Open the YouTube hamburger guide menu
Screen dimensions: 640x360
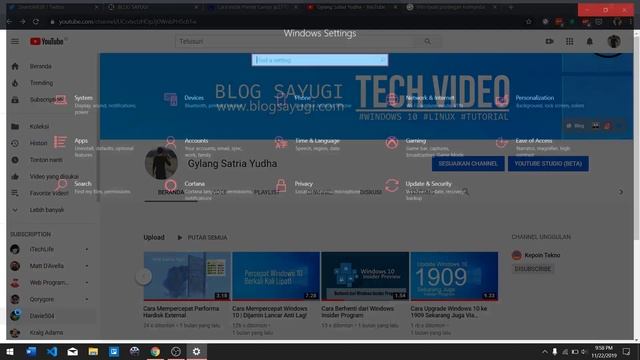(15, 41)
